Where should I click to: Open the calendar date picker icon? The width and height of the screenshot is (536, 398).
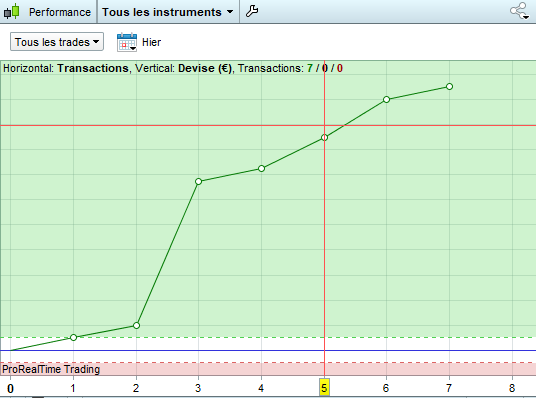pos(127,42)
